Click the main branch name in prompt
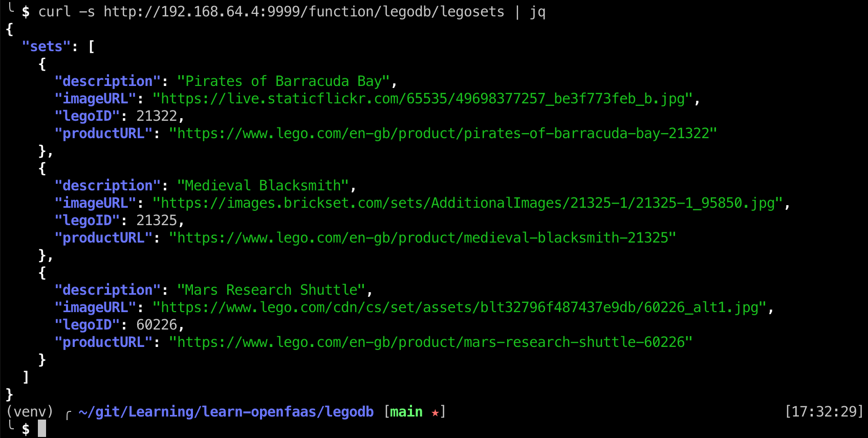The height and width of the screenshot is (438, 868). click(x=406, y=412)
